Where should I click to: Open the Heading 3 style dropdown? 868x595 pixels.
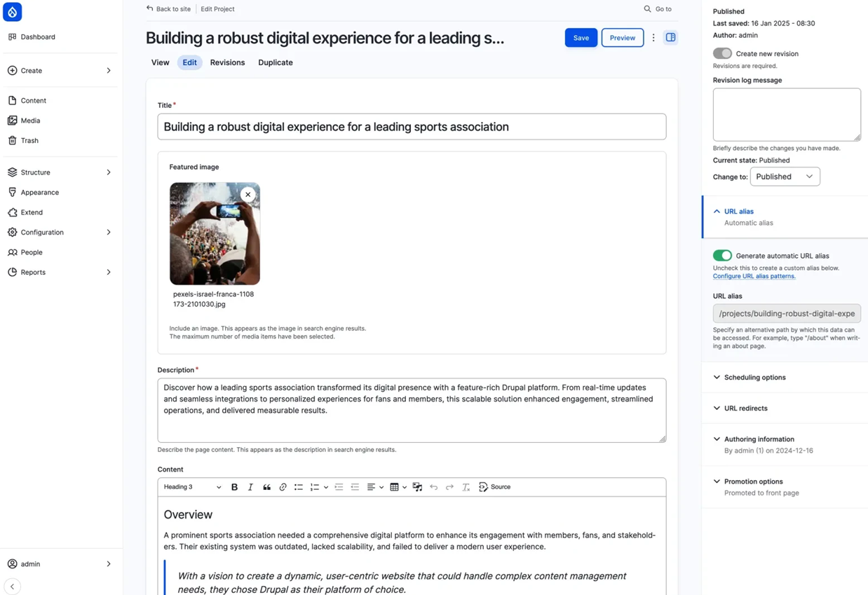[192, 487]
